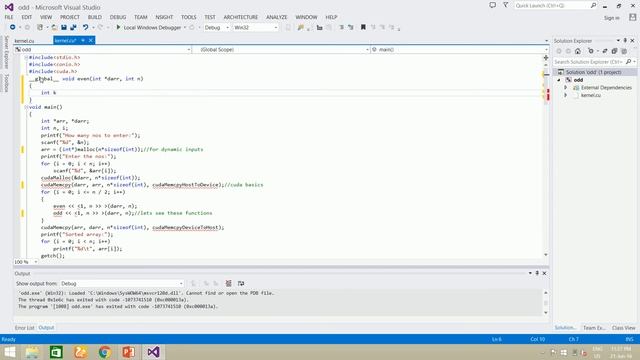Viewport: 640px width, 360px height.
Task: Open the ANALYZE menu
Action: (277, 17)
